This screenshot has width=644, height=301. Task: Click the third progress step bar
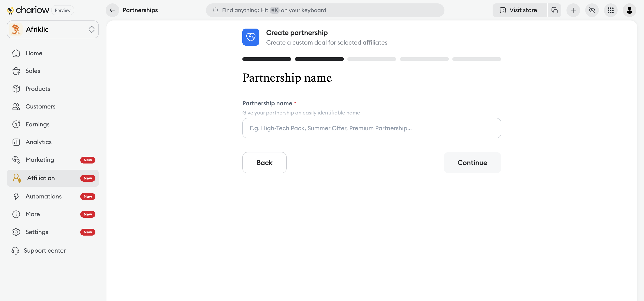tap(371, 59)
